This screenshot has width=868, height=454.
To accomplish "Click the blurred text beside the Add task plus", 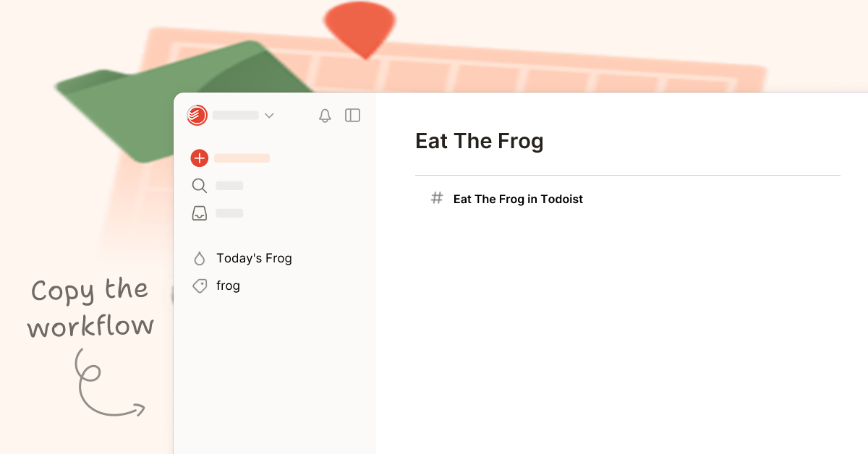I will pyautogui.click(x=242, y=158).
